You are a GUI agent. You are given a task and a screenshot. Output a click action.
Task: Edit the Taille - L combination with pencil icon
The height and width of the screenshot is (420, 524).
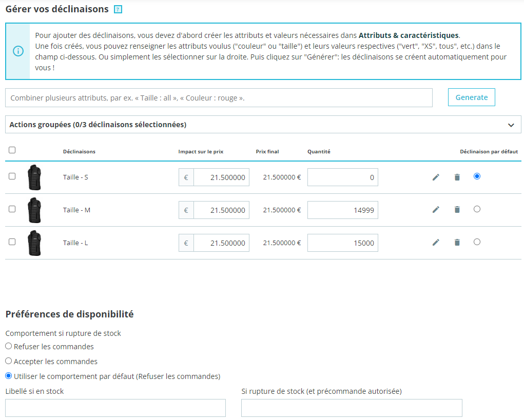pyautogui.click(x=436, y=243)
